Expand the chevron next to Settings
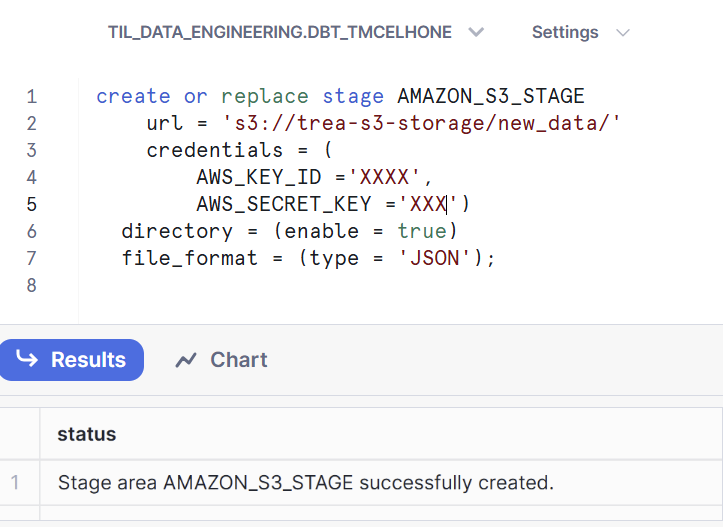Viewport: 723px width, 527px height. click(623, 33)
